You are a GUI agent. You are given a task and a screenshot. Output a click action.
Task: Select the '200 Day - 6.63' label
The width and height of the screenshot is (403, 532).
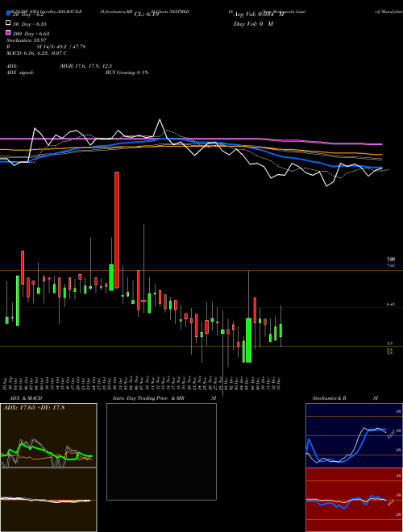tap(31, 33)
